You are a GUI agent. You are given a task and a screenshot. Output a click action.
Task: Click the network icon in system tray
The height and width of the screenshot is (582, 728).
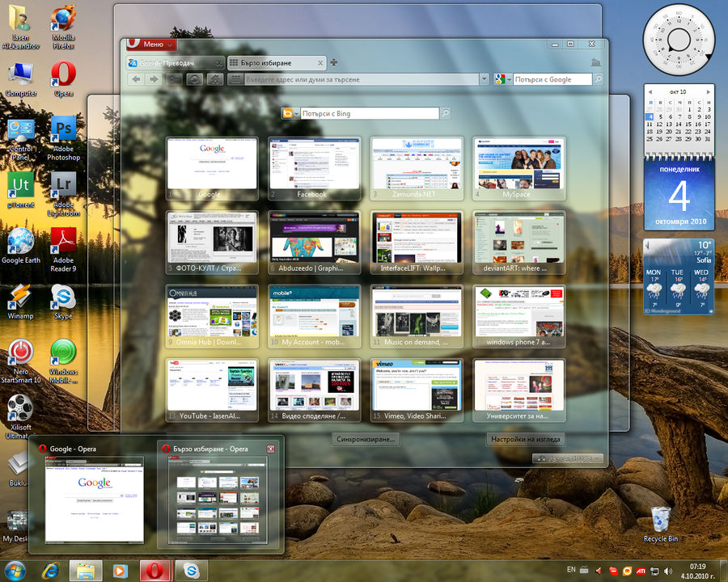tap(654, 571)
